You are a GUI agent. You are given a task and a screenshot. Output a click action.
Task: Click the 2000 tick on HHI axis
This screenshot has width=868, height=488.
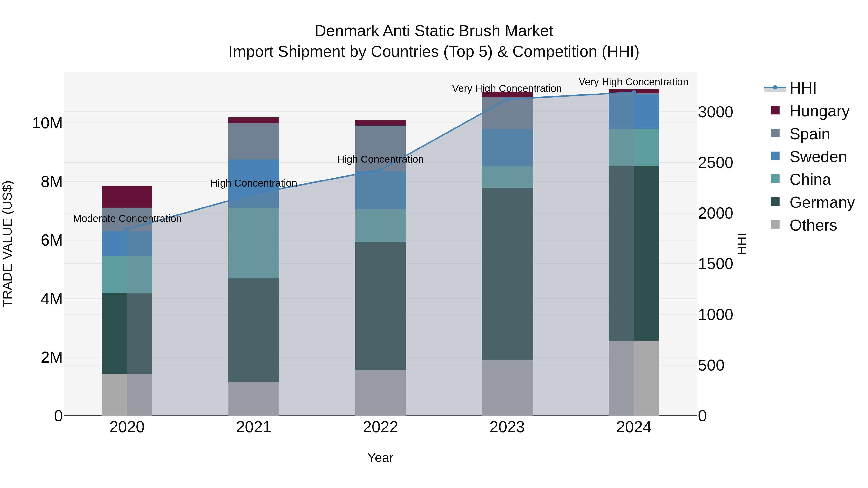[x=716, y=213]
